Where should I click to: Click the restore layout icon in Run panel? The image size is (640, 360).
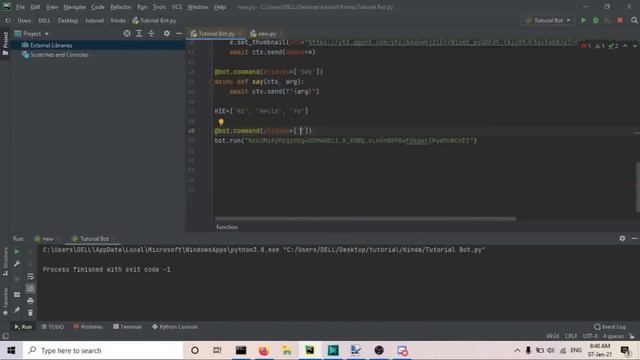pyautogui.click(x=17, y=295)
